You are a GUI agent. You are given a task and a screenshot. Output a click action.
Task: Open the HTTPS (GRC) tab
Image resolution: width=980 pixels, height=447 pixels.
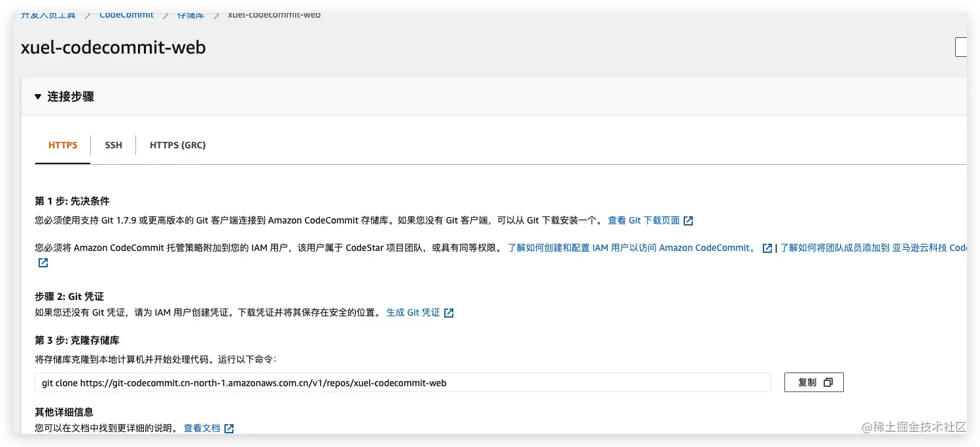[x=178, y=145]
